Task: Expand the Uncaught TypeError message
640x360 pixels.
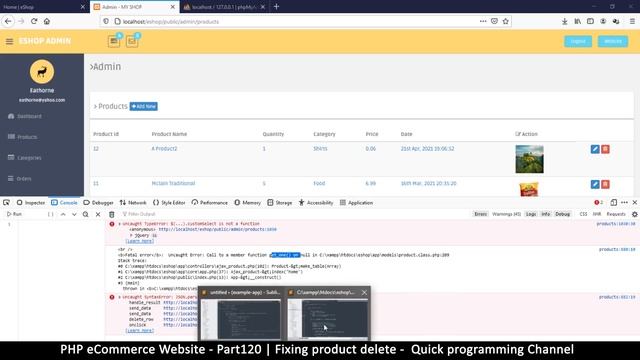Action: point(120,224)
